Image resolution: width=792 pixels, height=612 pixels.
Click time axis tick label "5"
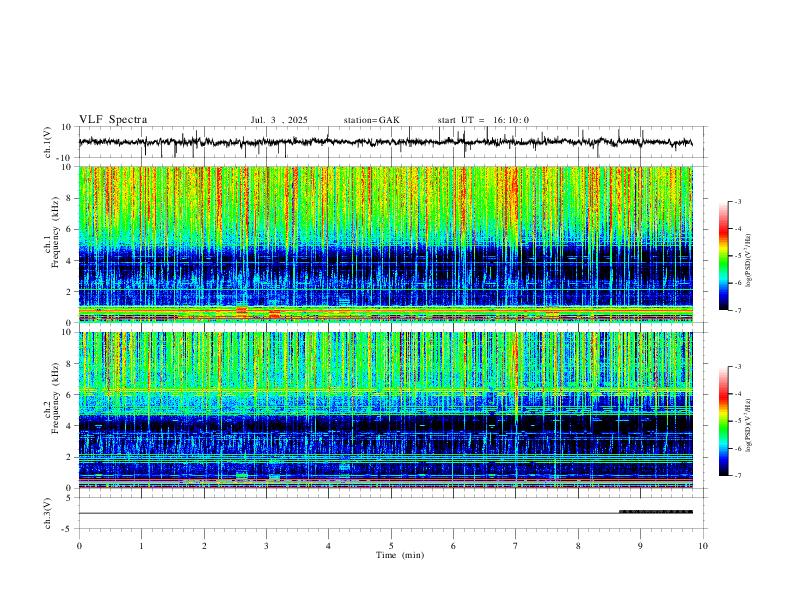(x=391, y=546)
